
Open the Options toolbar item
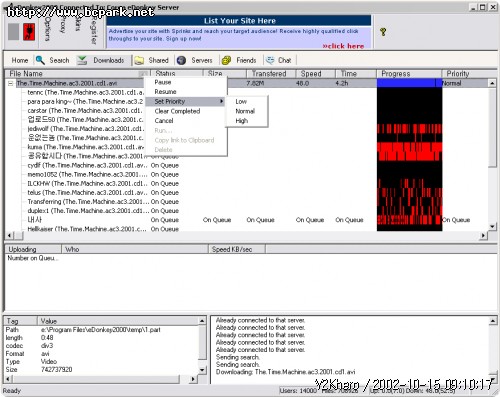(x=47, y=29)
